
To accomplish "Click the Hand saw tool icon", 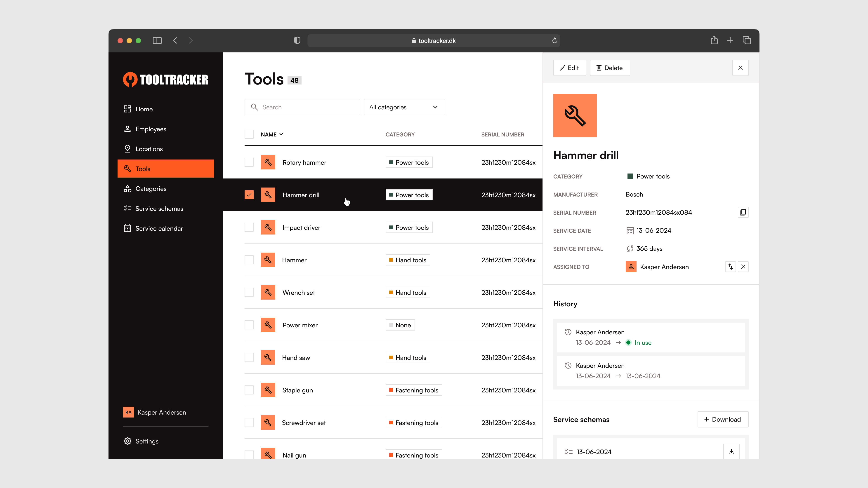I will click(x=268, y=357).
